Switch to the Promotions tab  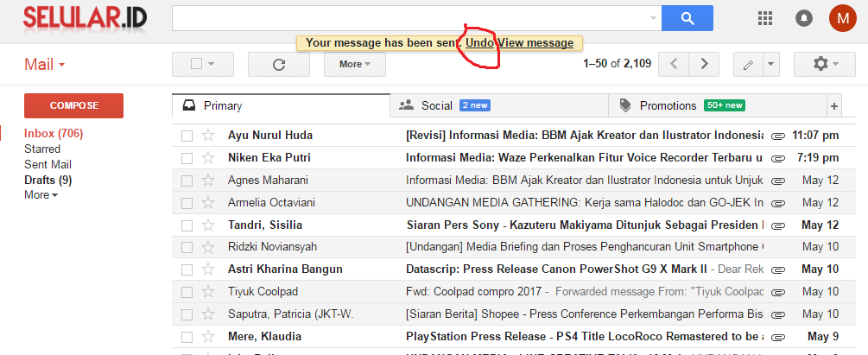click(x=717, y=105)
